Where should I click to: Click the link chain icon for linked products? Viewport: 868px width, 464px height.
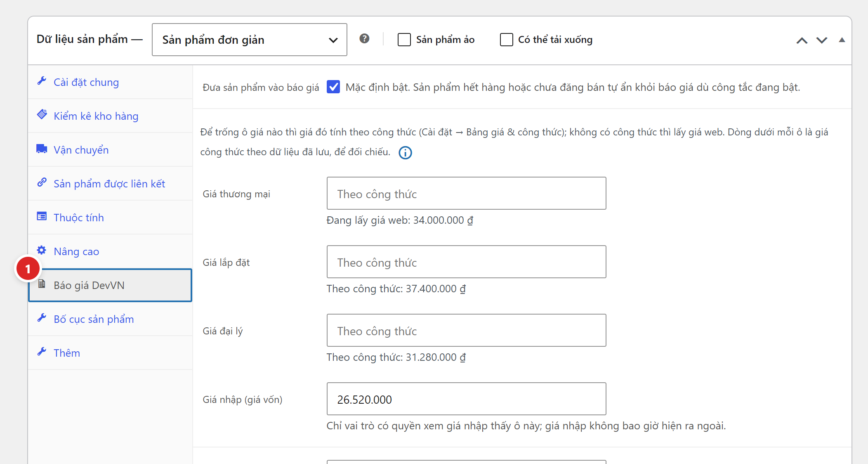(42, 182)
